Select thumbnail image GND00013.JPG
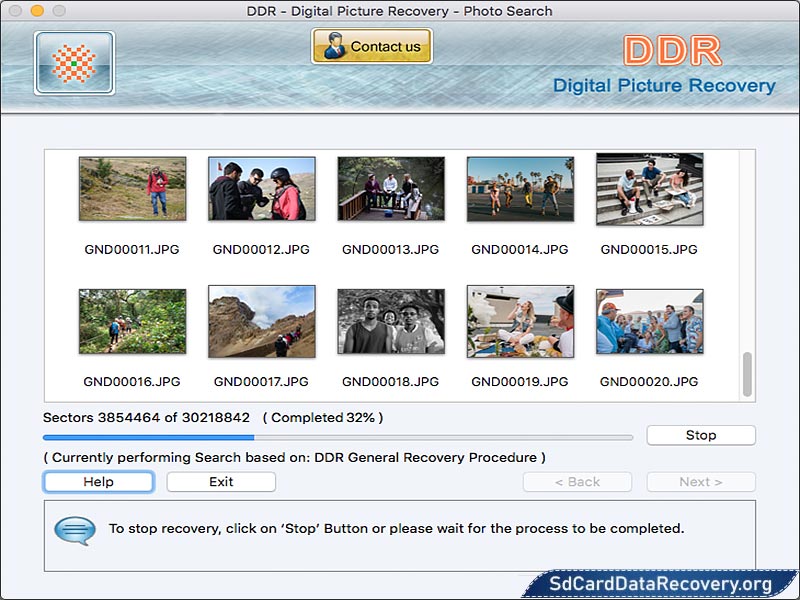 (x=391, y=189)
